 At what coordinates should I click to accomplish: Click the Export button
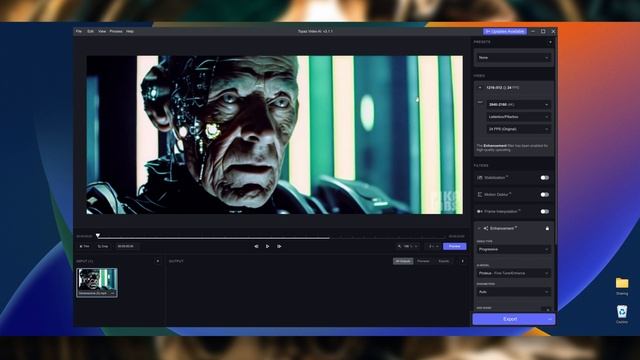[x=509, y=319]
